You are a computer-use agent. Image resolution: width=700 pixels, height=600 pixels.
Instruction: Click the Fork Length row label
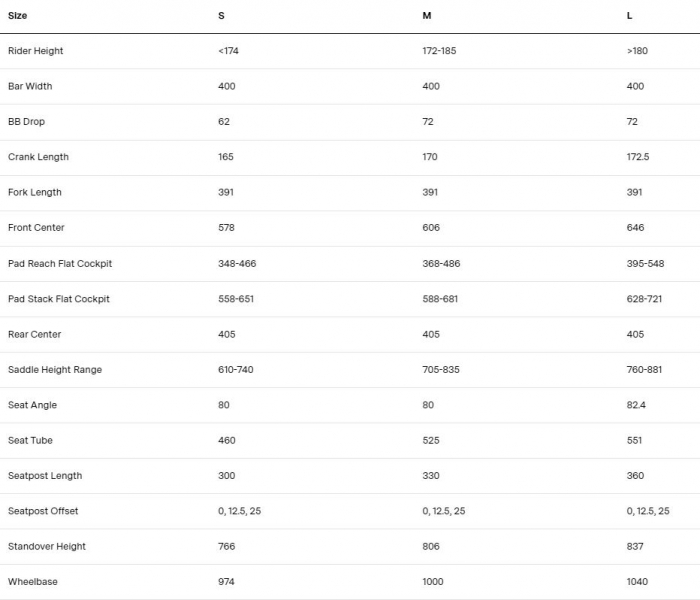[x=35, y=192]
